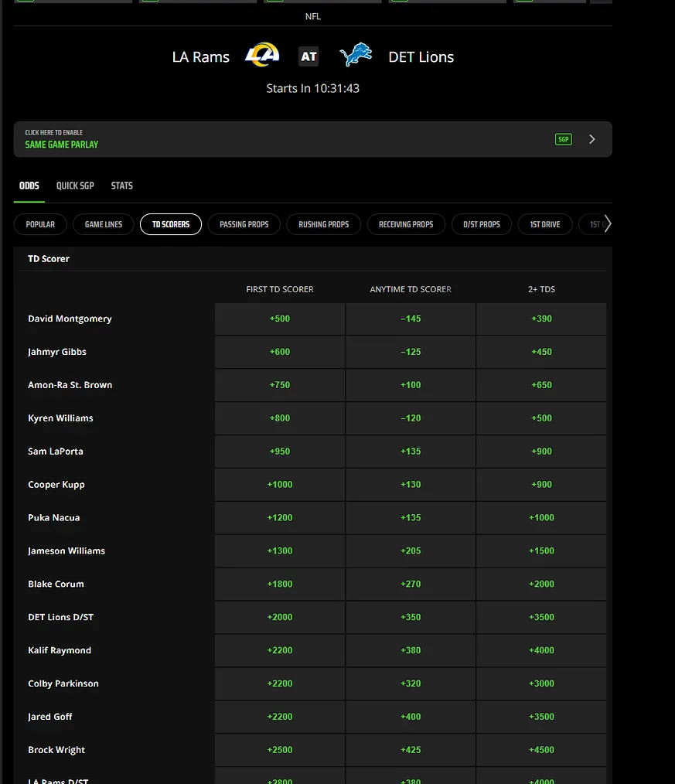Pick Kalif Raymond anytime TD +380
The width and height of the screenshot is (675, 784).
411,650
